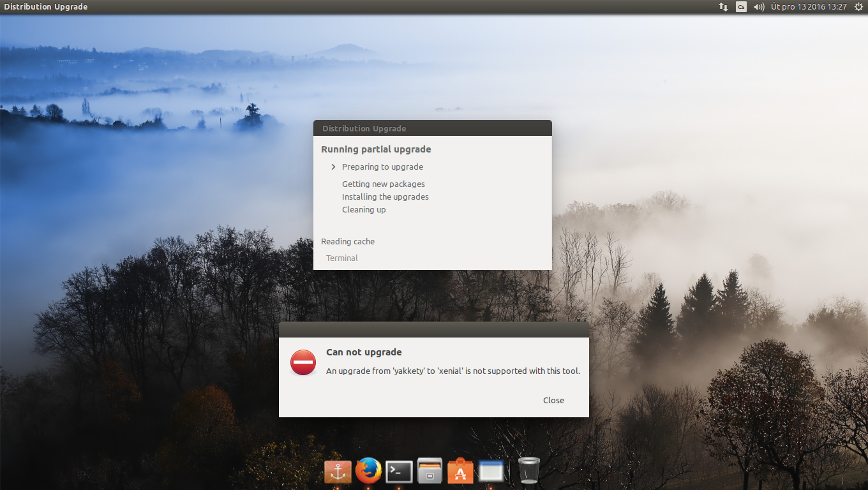Screen dimensions: 868x490
Task: Open the Terminal app in dock
Action: click(x=399, y=471)
